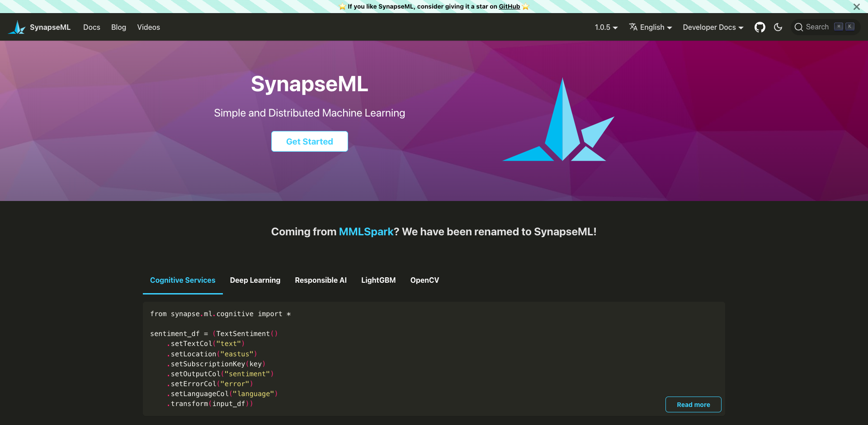Click the Read more button
868x425 pixels.
[693, 404]
